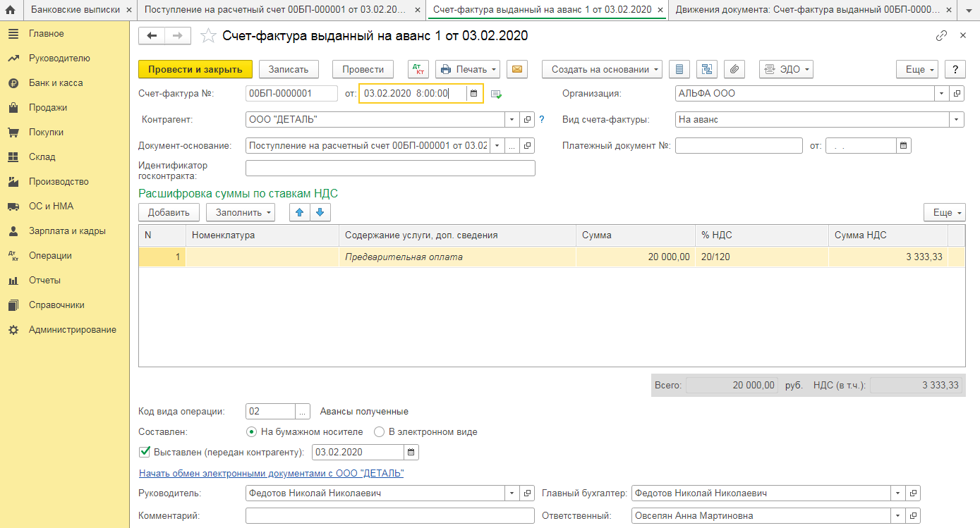Viewport: 980px width, 528px height.
Task: Click the paperclip attachments icon
Action: pos(734,69)
